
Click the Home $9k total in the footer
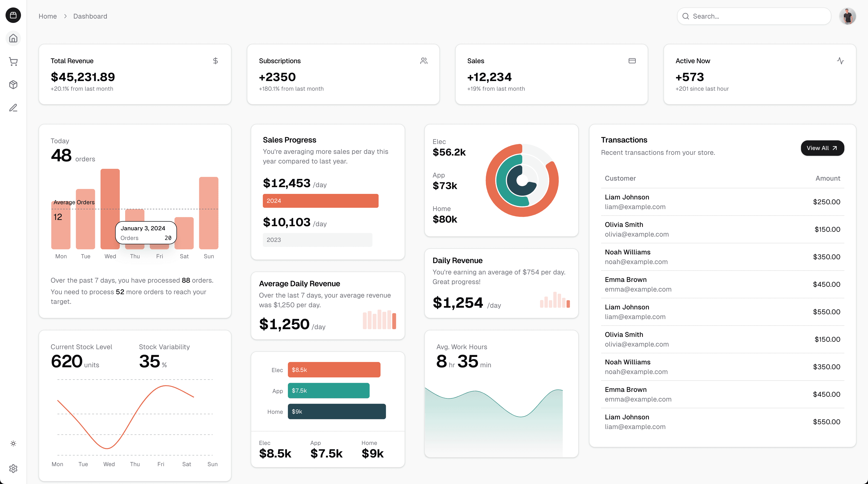[x=372, y=454]
